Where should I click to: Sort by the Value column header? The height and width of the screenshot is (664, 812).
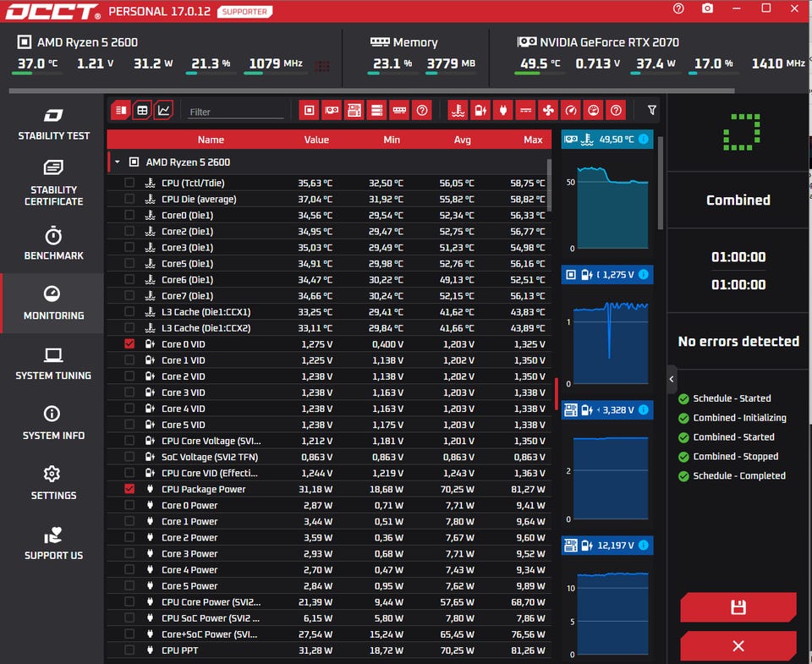click(x=316, y=140)
